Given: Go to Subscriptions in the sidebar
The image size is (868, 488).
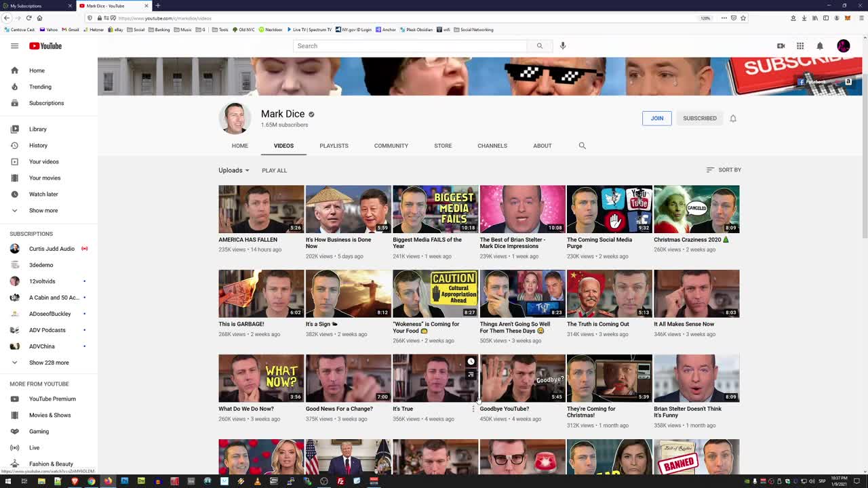Looking at the screenshot, I should 46,103.
